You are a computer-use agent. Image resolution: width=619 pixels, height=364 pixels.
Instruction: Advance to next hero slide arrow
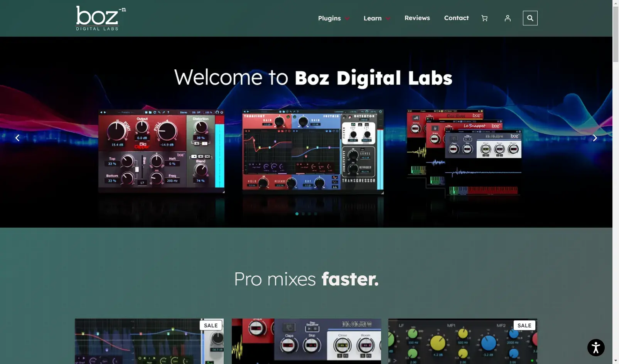click(x=595, y=138)
